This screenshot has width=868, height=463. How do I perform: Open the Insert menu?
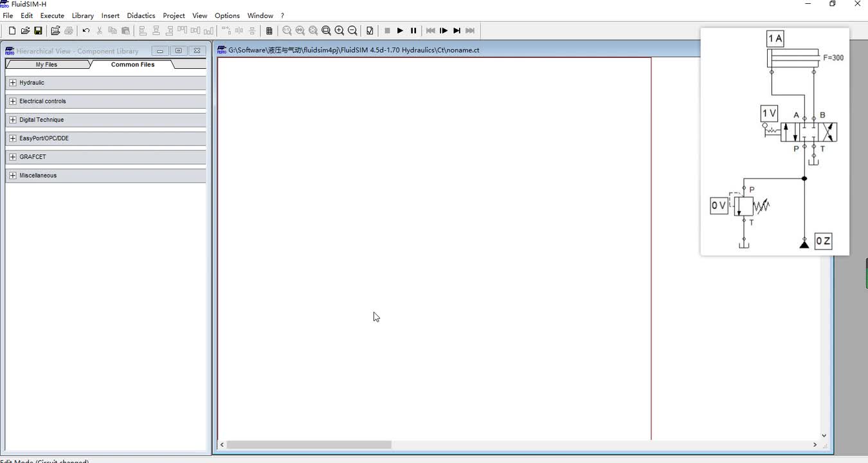tap(111, 15)
